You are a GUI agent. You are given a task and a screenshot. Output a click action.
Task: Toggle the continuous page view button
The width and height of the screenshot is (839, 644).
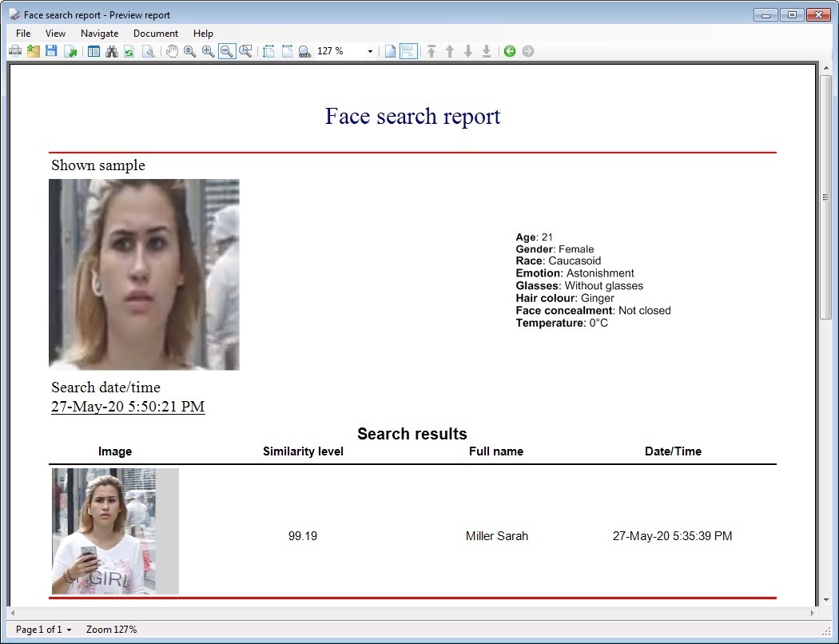[408, 51]
